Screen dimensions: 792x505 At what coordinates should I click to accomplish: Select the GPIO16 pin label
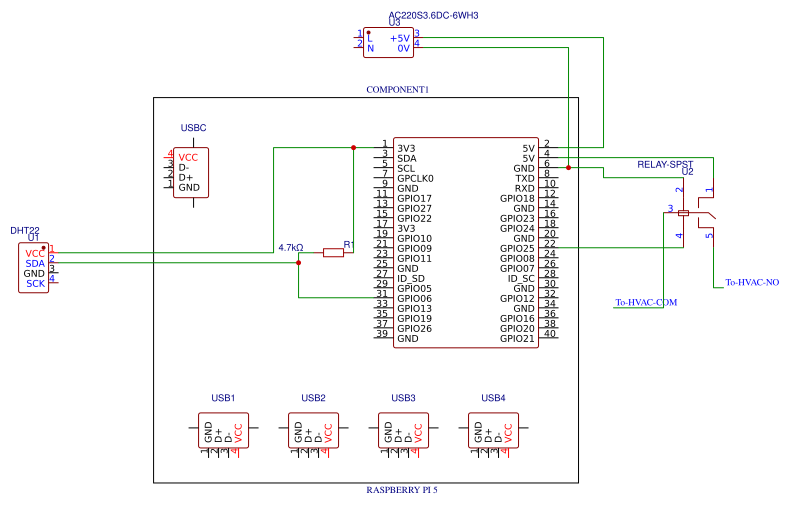pos(517,319)
